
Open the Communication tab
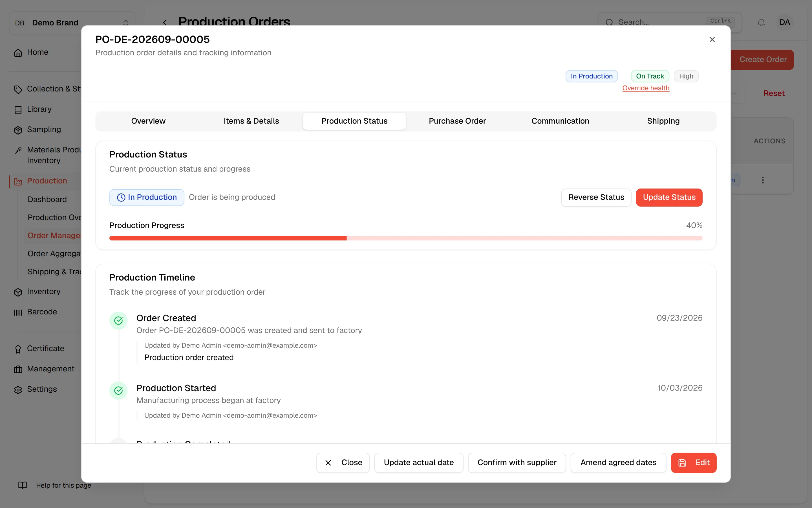point(560,121)
